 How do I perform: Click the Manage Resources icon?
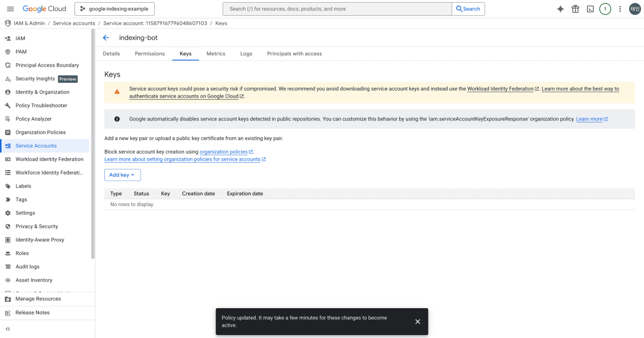8,299
